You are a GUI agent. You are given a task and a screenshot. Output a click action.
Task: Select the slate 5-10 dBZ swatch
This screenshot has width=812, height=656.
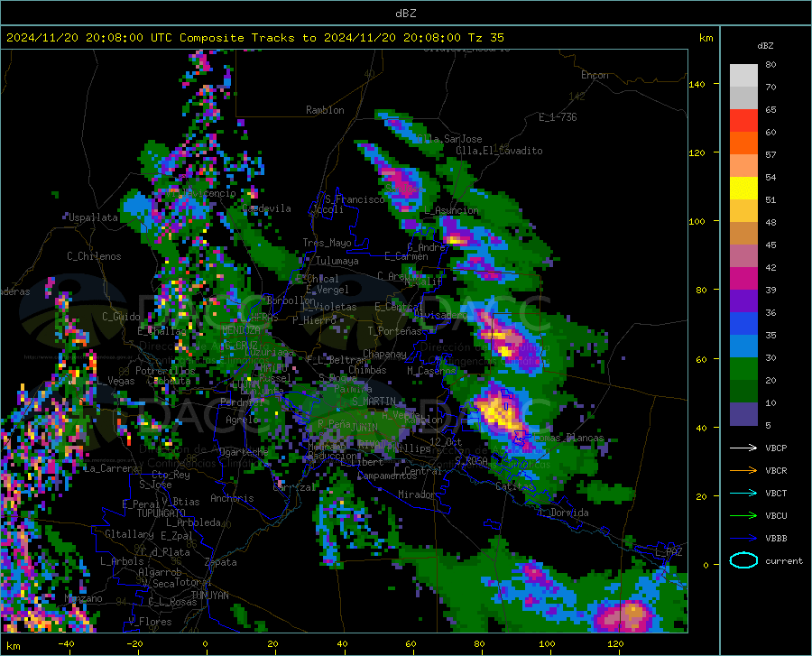click(743, 414)
